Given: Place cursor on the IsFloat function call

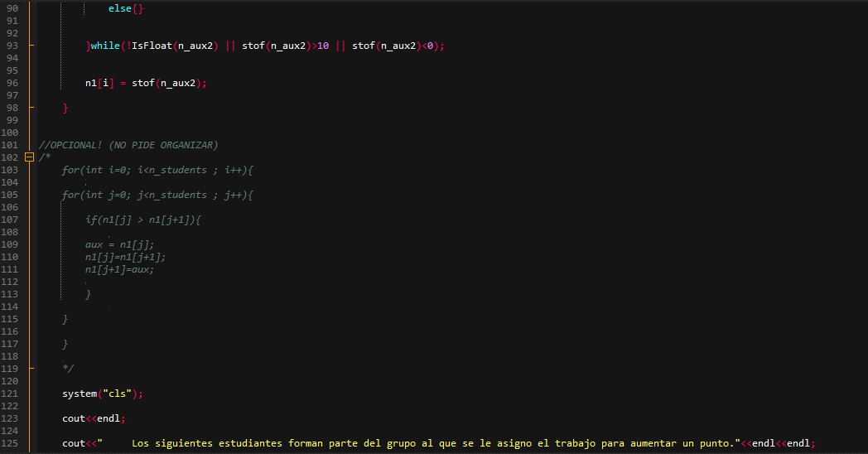Looking at the screenshot, I should (152, 46).
